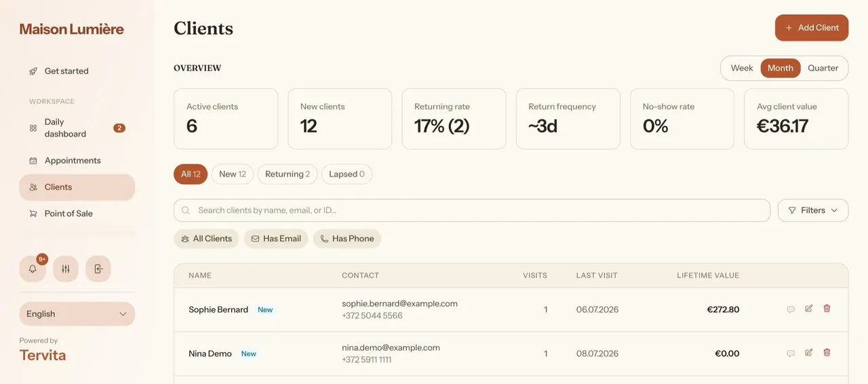868x384 pixels.
Task: Open the settings sliders icon in sidebar
Action: (x=66, y=269)
